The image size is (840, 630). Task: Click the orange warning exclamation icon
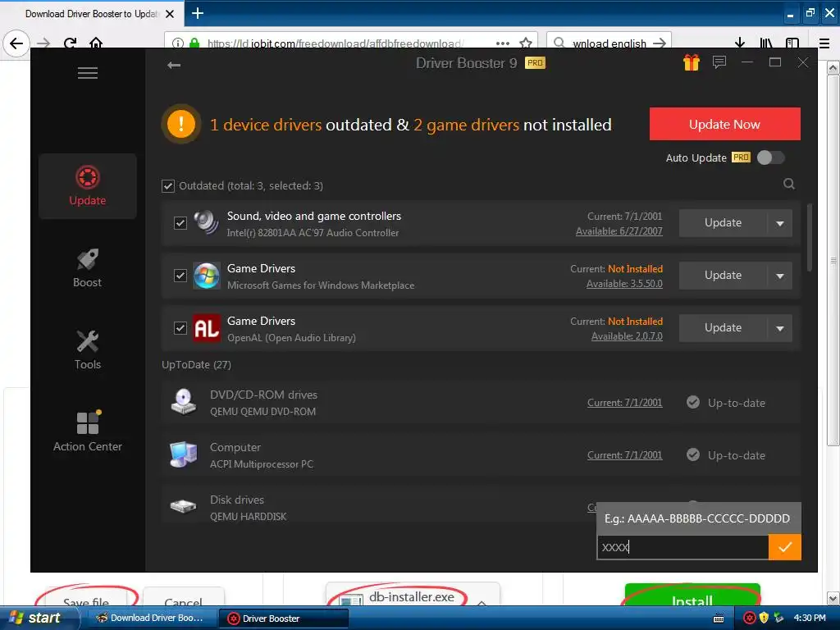[x=181, y=124]
